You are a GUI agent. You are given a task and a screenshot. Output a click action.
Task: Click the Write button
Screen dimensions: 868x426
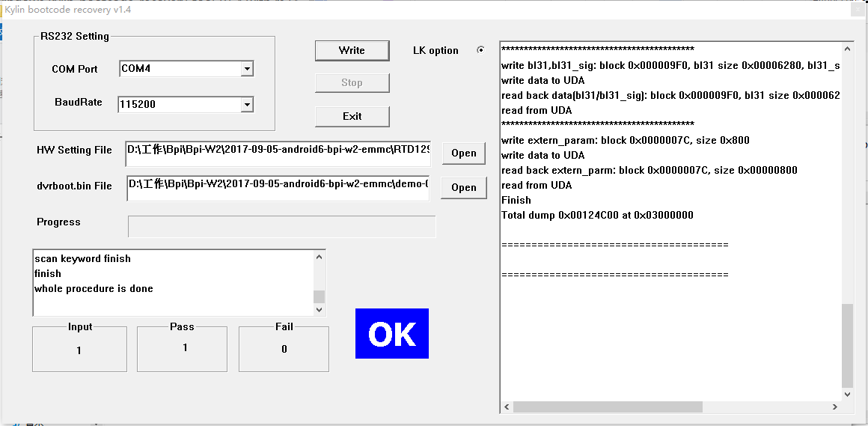coord(352,50)
